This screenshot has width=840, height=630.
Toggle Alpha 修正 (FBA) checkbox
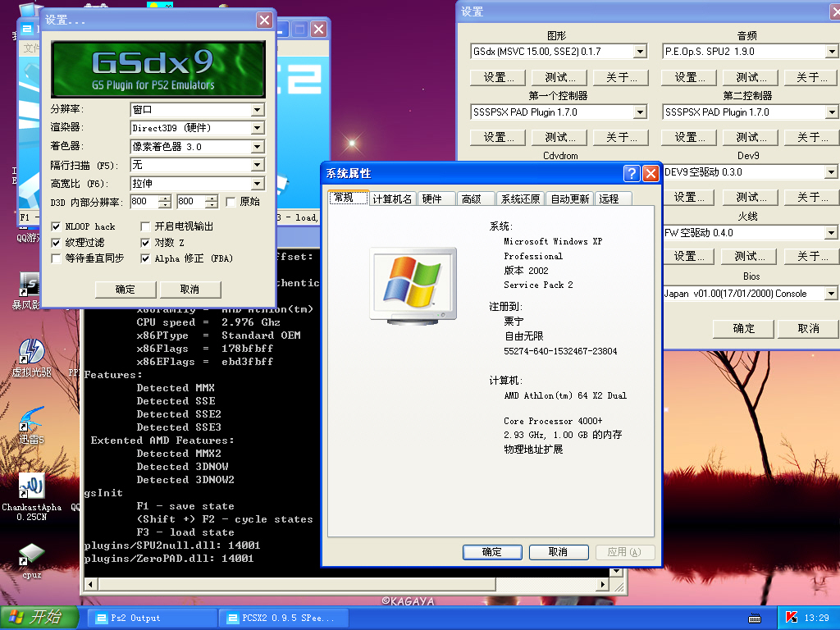(145, 258)
